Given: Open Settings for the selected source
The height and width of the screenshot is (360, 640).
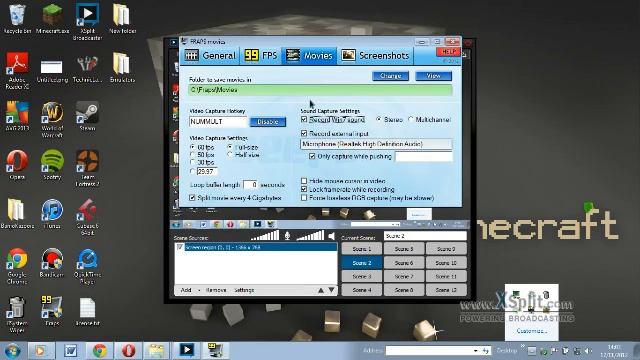Looking at the screenshot, I should click(x=244, y=290).
